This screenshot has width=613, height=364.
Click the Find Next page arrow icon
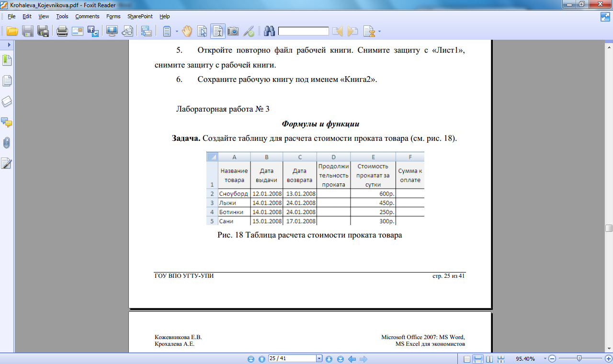(x=353, y=32)
